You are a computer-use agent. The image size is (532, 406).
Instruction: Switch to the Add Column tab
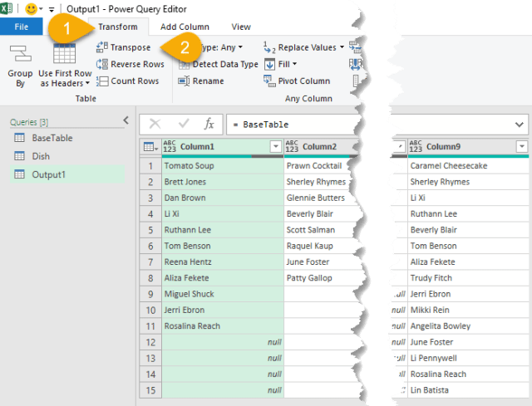(x=185, y=27)
